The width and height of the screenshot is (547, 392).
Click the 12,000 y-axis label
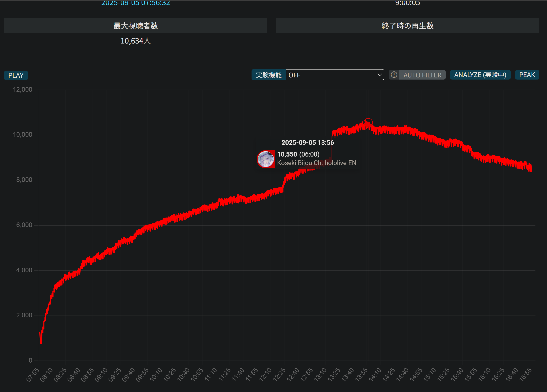click(x=22, y=90)
